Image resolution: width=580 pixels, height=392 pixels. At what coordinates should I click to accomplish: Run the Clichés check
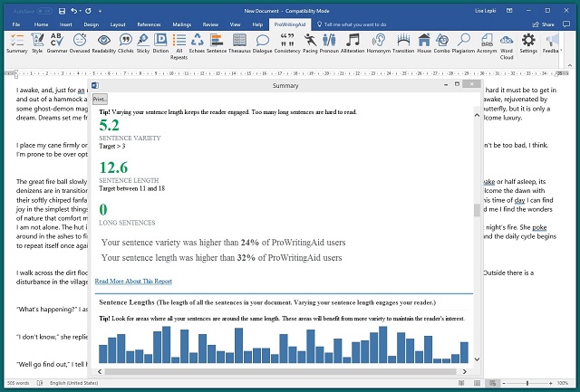click(x=125, y=43)
